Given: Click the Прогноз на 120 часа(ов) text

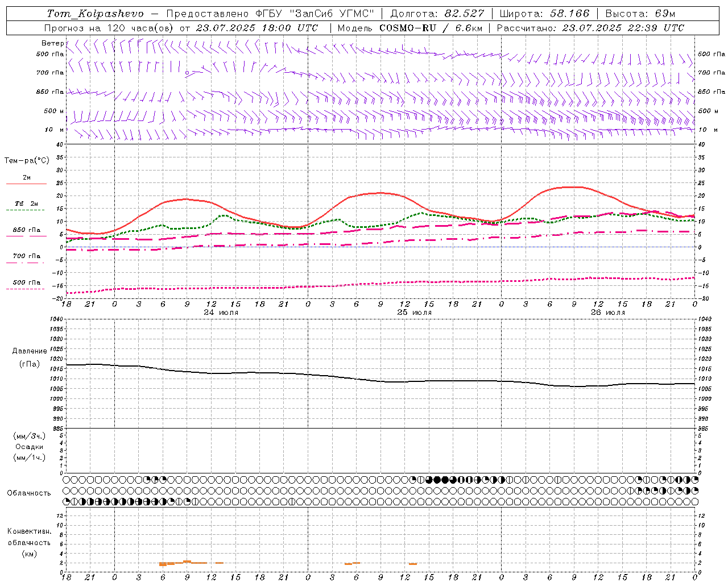Looking at the screenshot, I should tap(109, 28).
